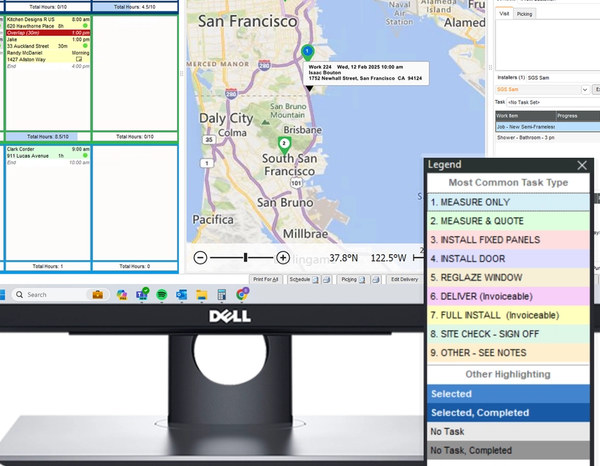Open Google Chrome from the taskbar

tap(242, 294)
